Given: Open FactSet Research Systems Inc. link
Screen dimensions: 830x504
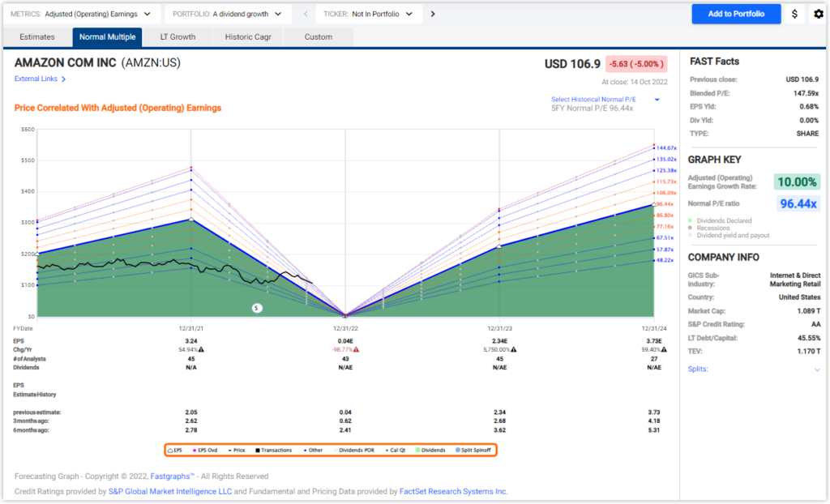Looking at the screenshot, I should coord(453,491).
